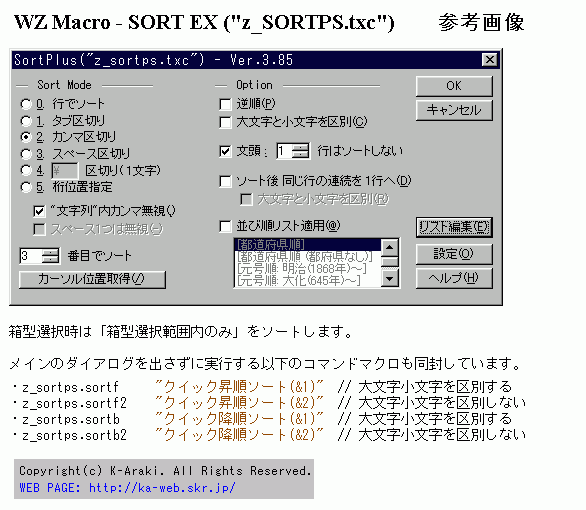586x510 pixels.
Task: Click the delimiter character input field
Action: click(65, 171)
